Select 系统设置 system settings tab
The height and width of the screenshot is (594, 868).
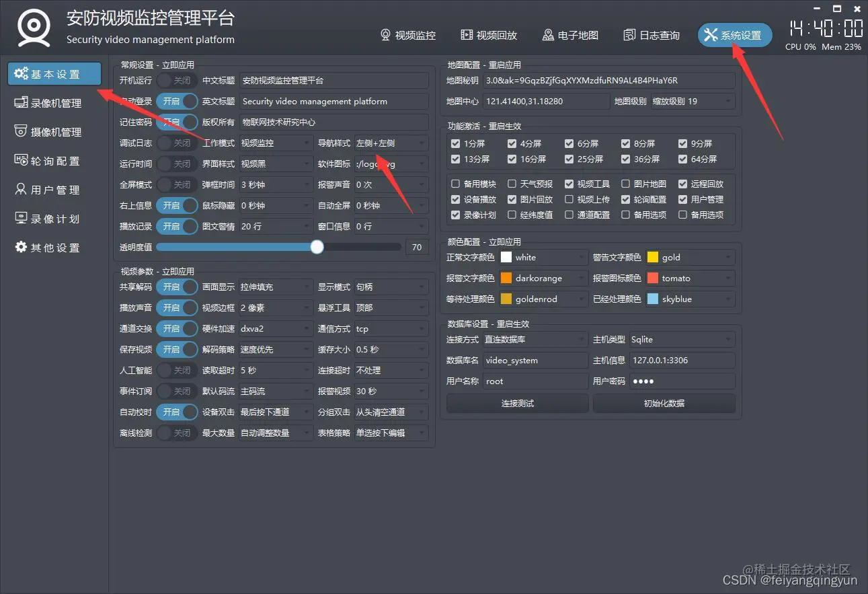coord(734,35)
